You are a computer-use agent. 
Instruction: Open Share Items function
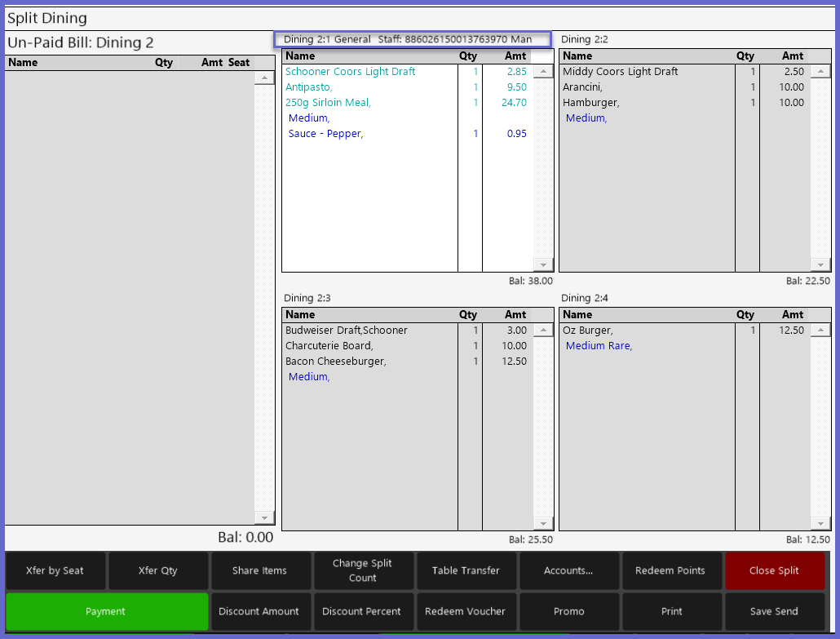pos(260,570)
